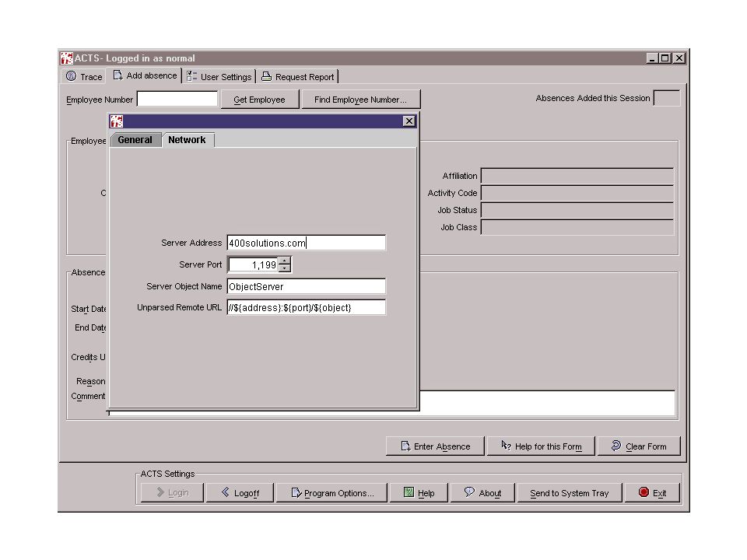
Task: Click the Affiliation field
Action: [x=577, y=177]
